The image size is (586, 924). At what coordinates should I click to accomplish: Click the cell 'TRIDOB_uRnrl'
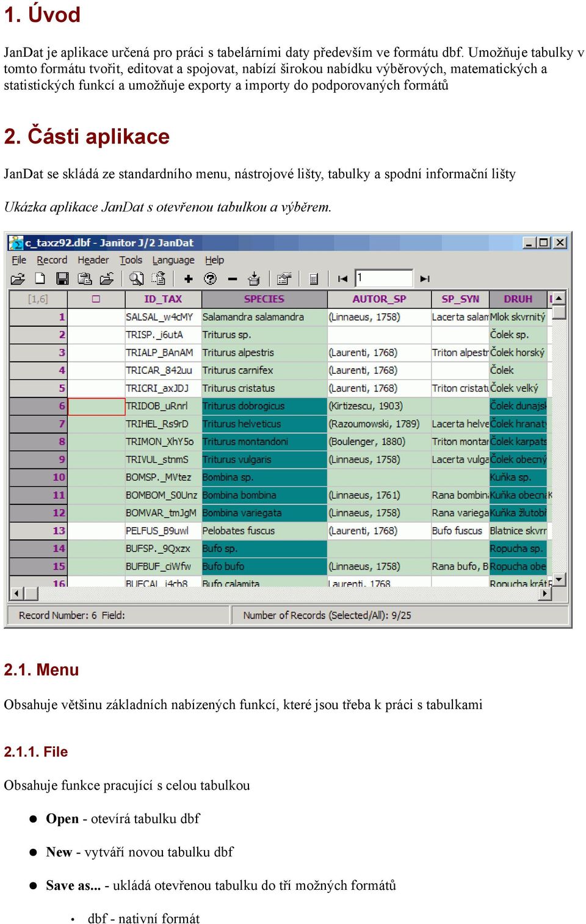pos(163,406)
